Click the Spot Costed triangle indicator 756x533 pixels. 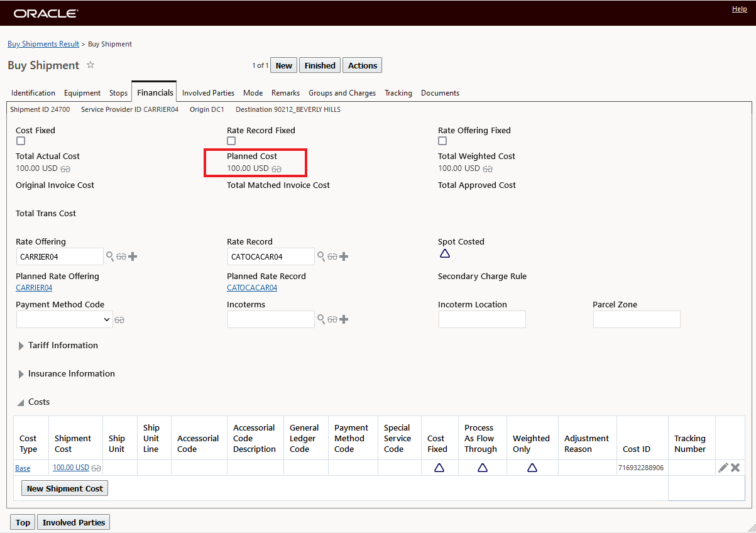[x=444, y=254]
